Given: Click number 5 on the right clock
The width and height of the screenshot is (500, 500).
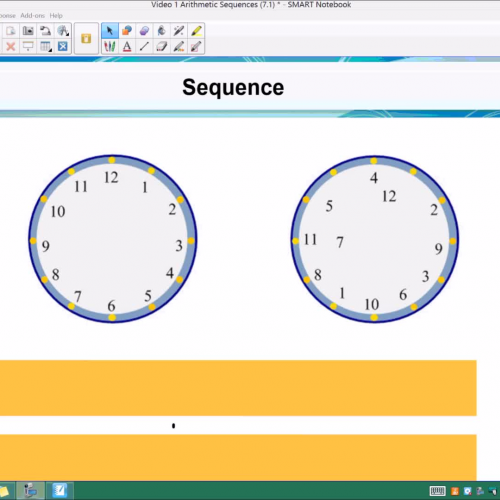Looking at the screenshot, I should 329,206.
